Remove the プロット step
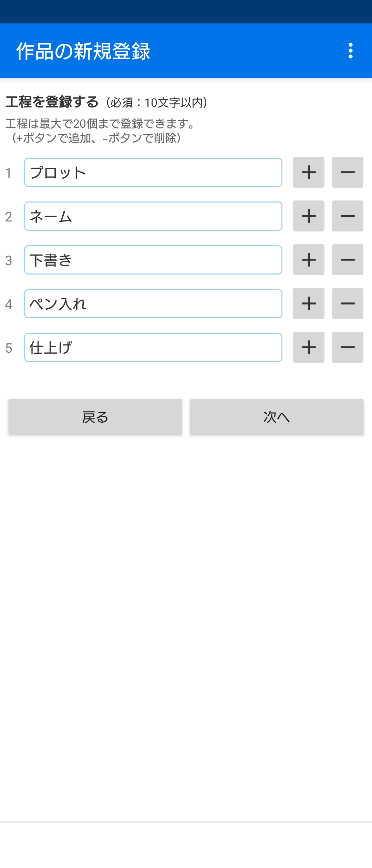Image resolution: width=372 pixels, height=868 pixels. point(348,172)
